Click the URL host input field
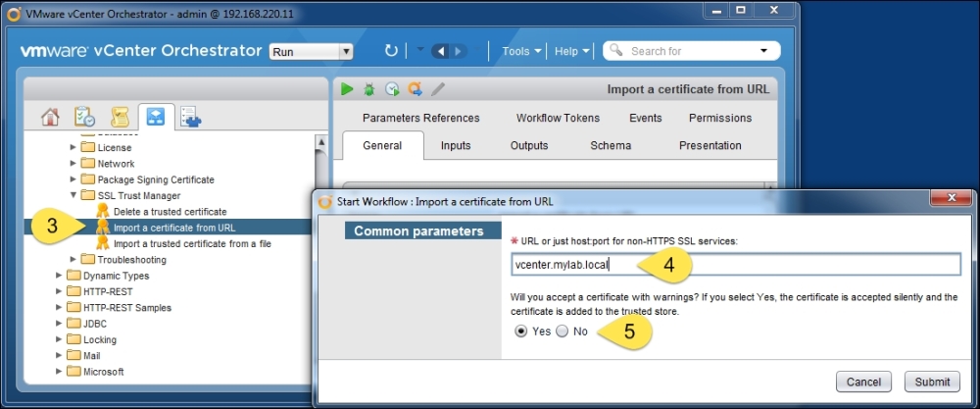Image resolution: width=980 pixels, height=409 pixels. pyautogui.click(x=735, y=265)
